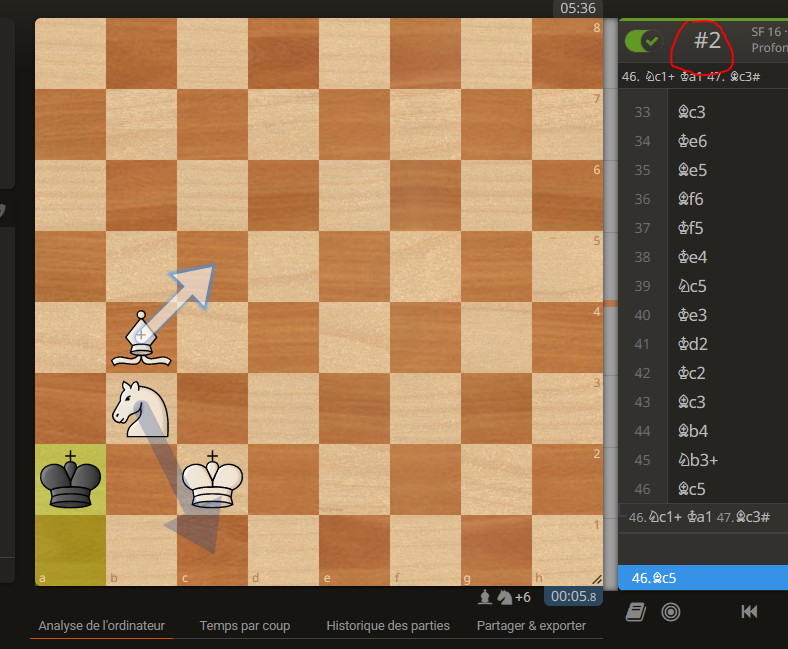Go to move 41 Kd2 in move list

[x=692, y=344]
